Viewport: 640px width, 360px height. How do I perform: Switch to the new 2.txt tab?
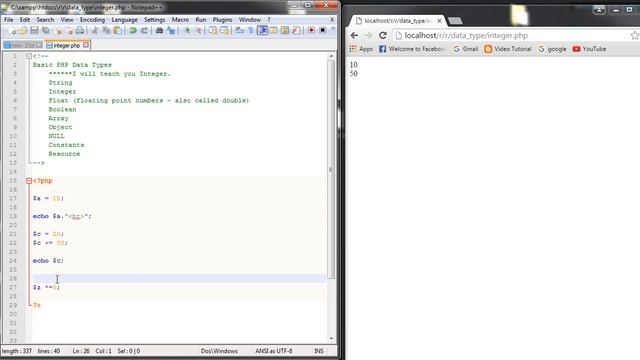[23, 45]
